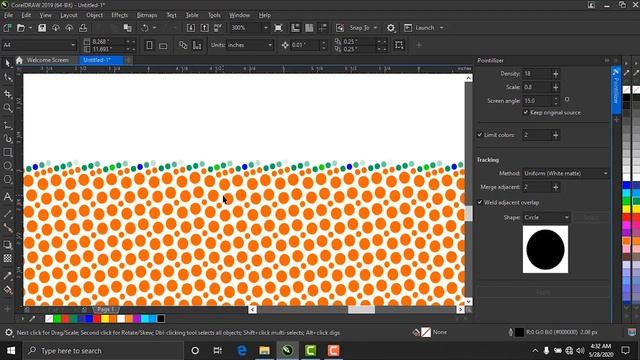Expand the Open file arrow
Image resolution: width=640 pixels, height=360 pixels.
coord(30,28)
